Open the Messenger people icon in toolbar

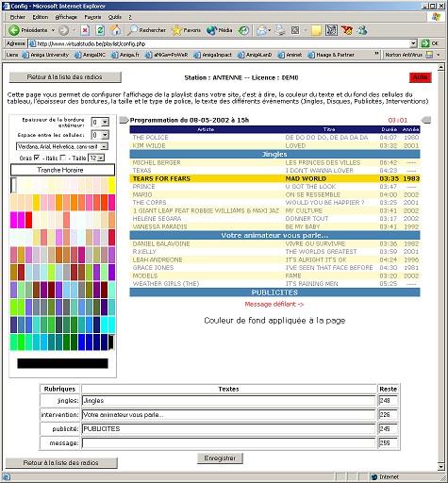(362, 30)
